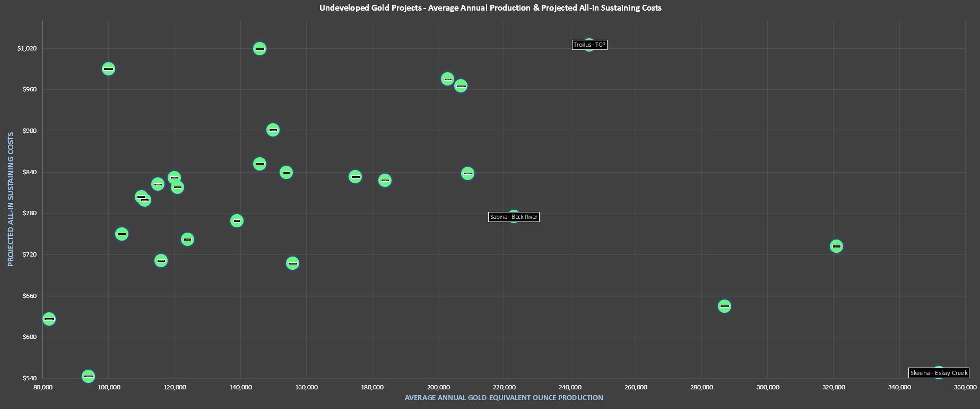The height and width of the screenshot is (409, 980).
Task: Click the $960 y-axis tick label
Action: (29, 89)
